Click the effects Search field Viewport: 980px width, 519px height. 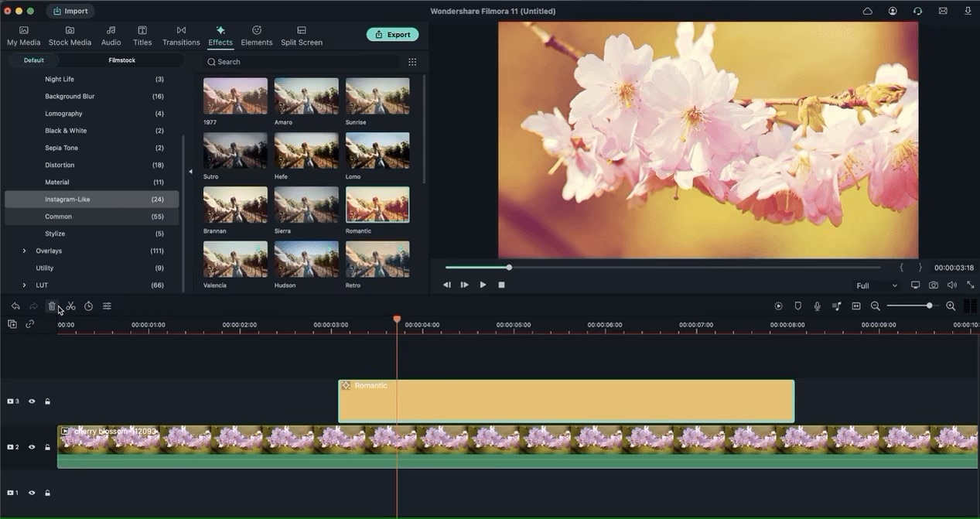[x=302, y=62]
